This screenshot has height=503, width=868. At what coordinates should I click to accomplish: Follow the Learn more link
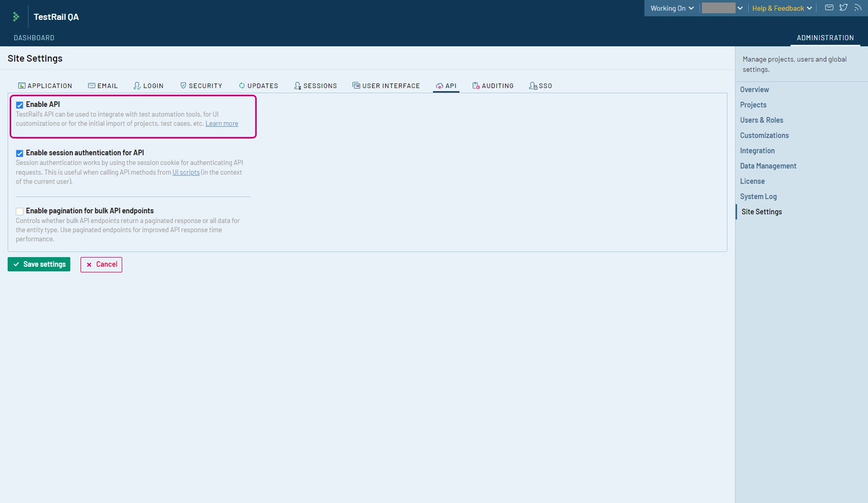pyautogui.click(x=222, y=124)
